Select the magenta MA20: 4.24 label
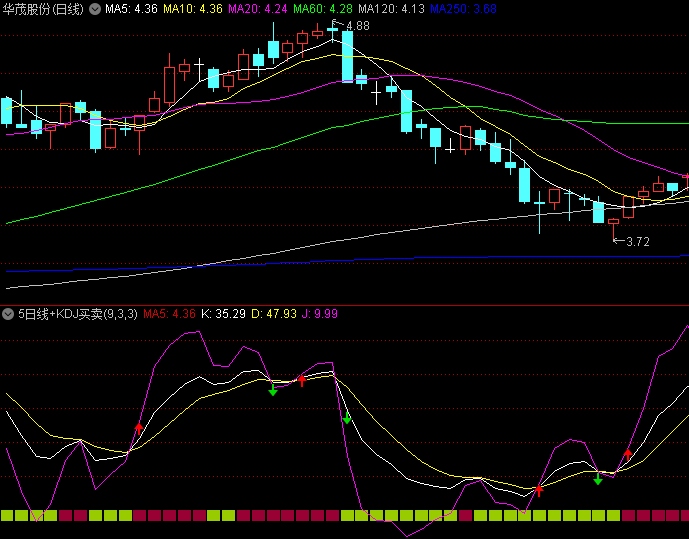 [258, 9]
